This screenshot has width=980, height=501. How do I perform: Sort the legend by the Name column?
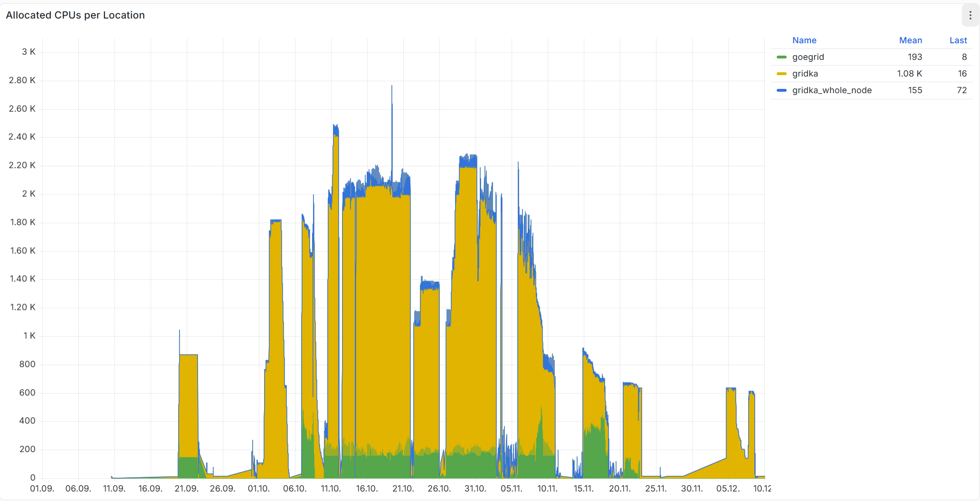(804, 40)
